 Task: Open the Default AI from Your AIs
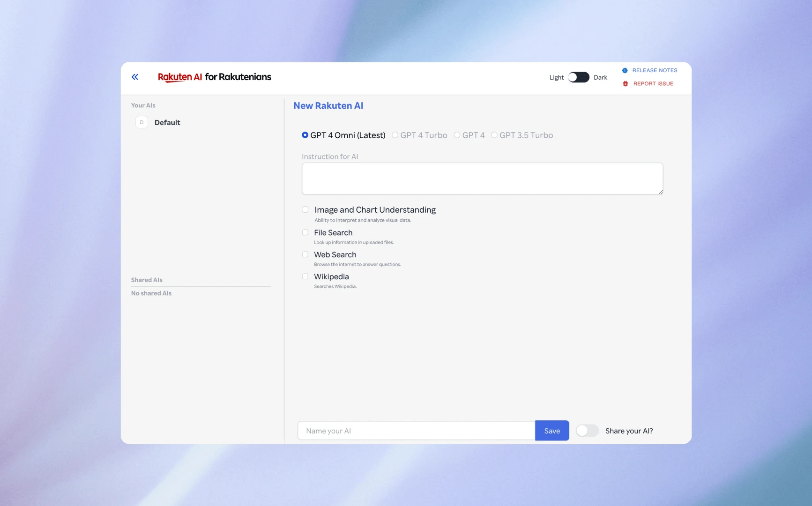click(167, 122)
